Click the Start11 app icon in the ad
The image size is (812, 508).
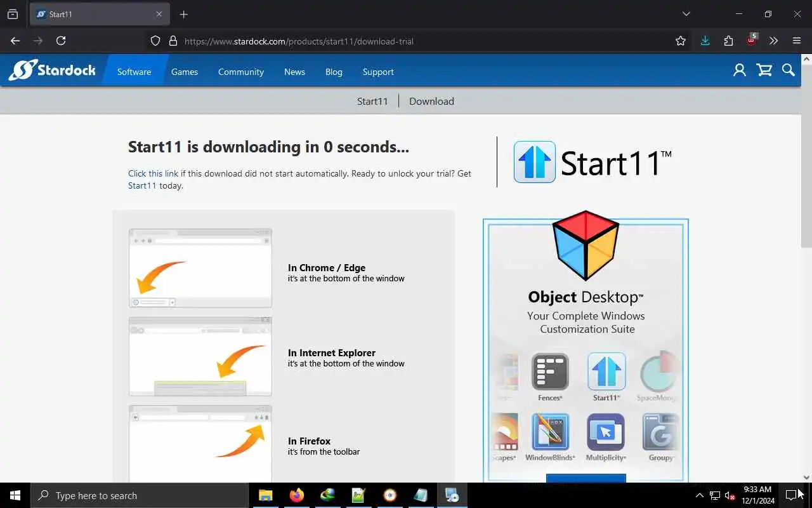point(606,371)
